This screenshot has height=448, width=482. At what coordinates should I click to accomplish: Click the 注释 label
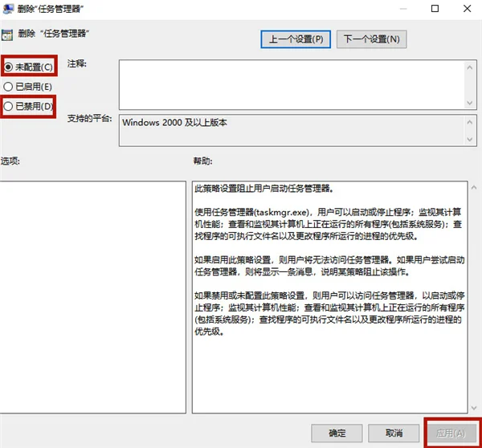tap(77, 63)
